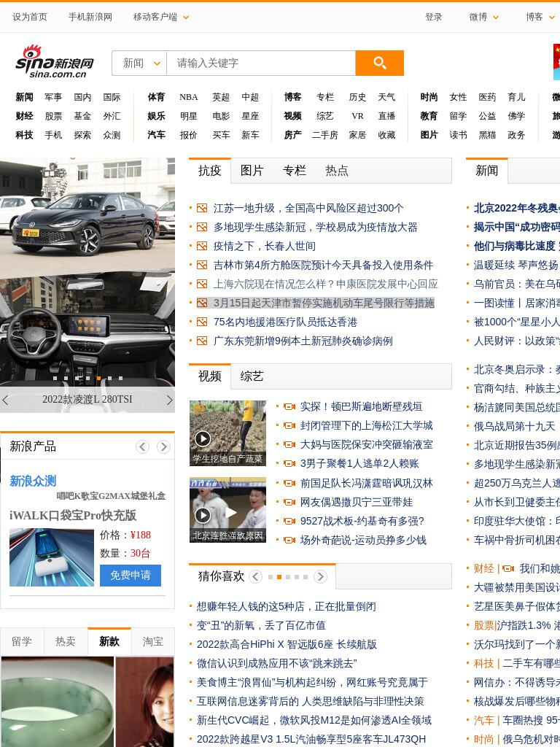This screenshot has width=560, height=747.
Task: Select second orange pagination dot in 猜你喜欢
Action: 279,577
